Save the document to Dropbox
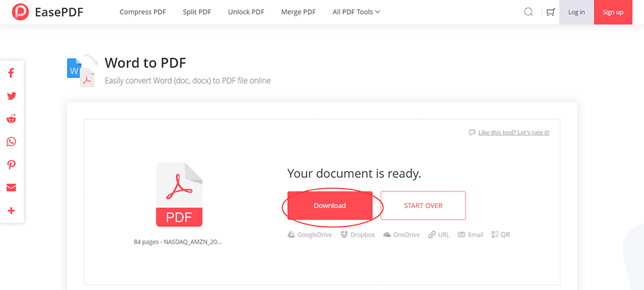This screenshot has height=290, width=644. pos(357,235)
